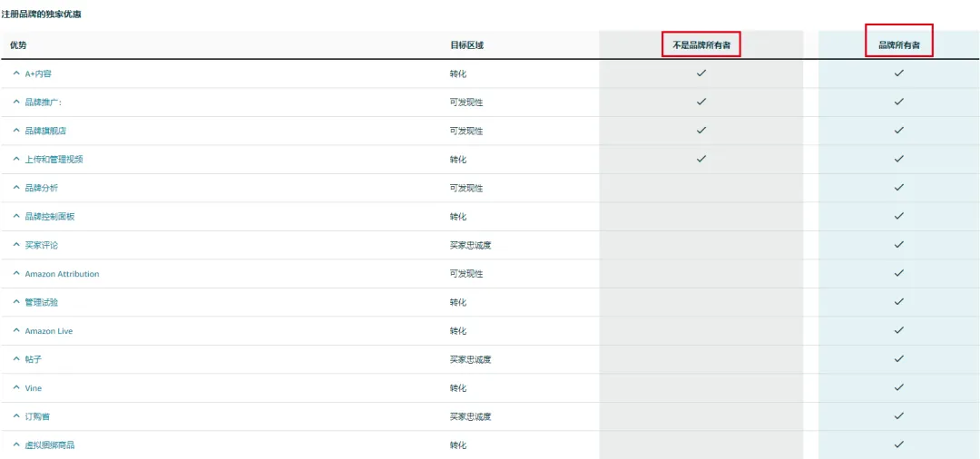980x459 pixels.
Task: Open the 订购省 link
Action: click(x=37, y=416)
